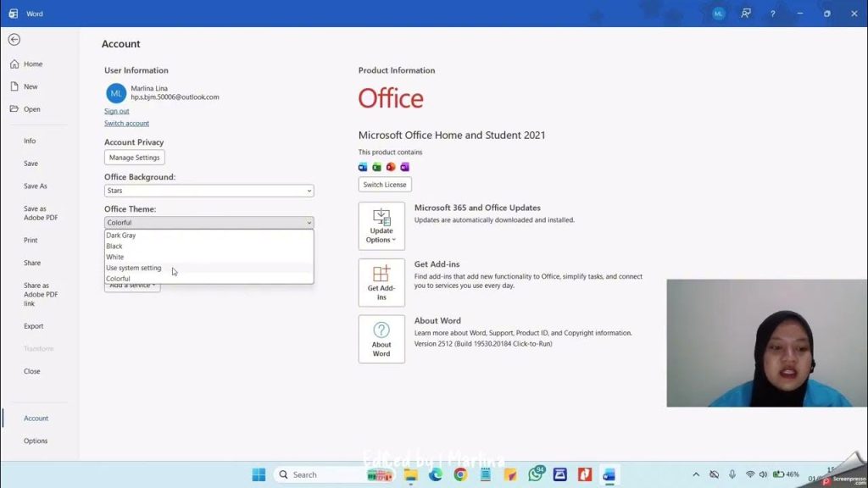Screen dimensions: 868x488
Task: Open the blue scanner app taskbar icon
Action: click(560, 474)
